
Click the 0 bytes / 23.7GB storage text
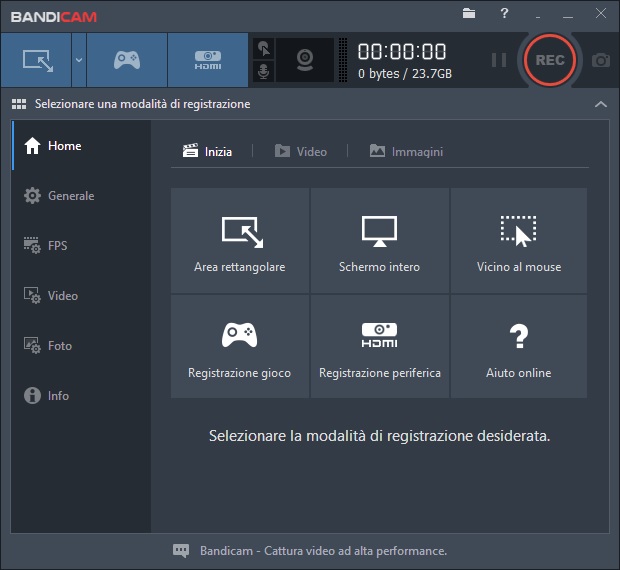[405, 74]
